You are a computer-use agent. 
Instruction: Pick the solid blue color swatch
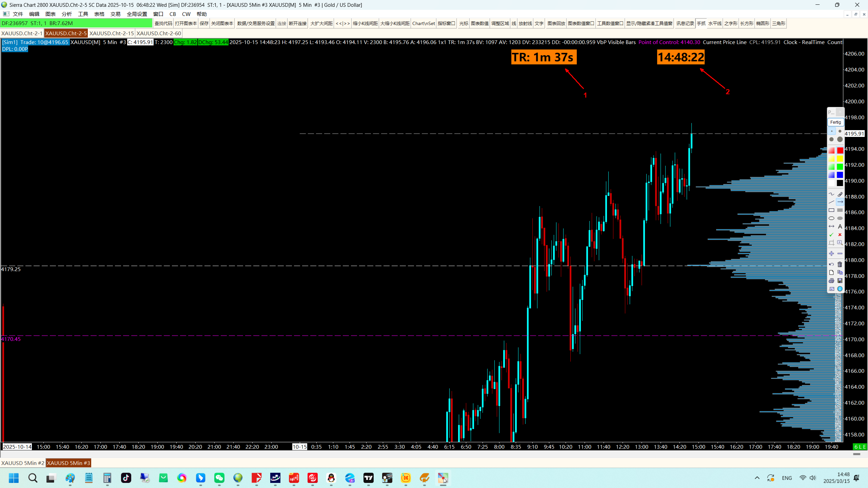click(840, 175)
